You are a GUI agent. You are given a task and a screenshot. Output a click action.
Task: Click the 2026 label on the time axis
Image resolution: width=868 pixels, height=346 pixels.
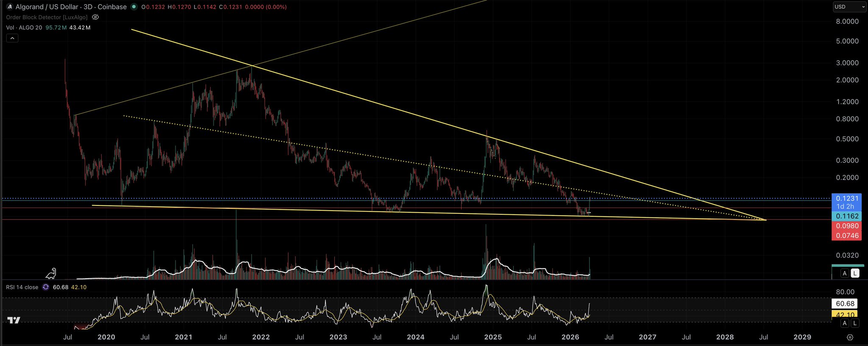[570, 338]
